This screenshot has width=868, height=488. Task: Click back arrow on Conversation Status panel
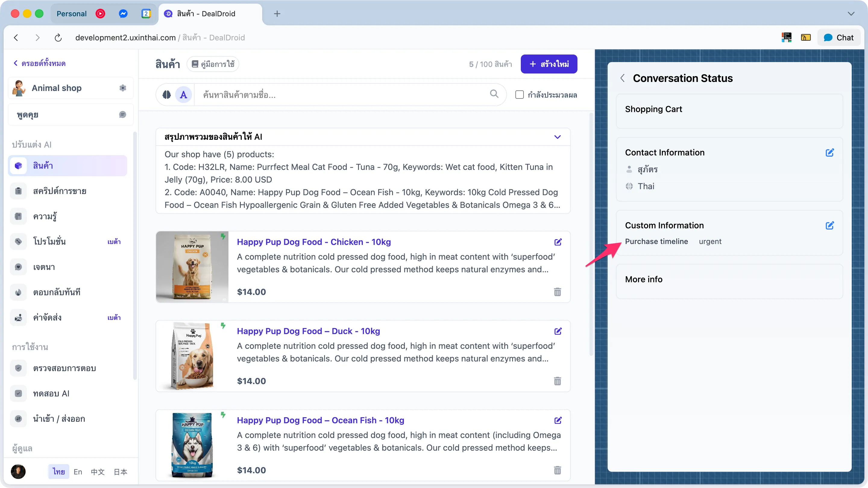[622, 78]
